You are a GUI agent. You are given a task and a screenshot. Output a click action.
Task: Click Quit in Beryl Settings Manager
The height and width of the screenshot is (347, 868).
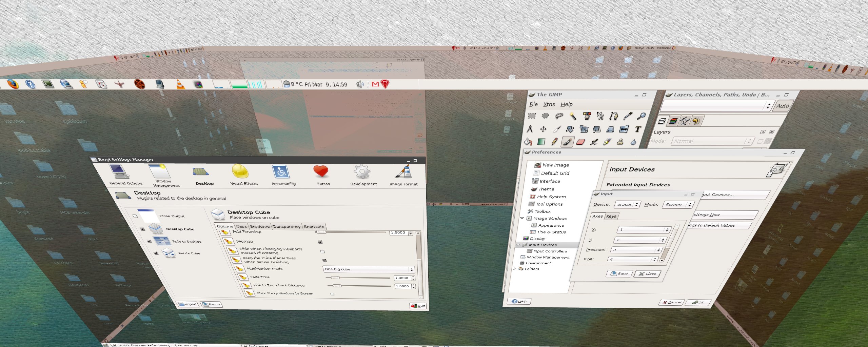pos(418,306)
